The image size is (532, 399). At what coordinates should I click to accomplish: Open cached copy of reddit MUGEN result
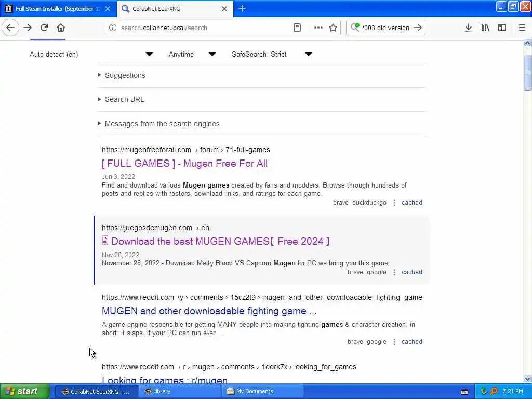click(412, 342)
